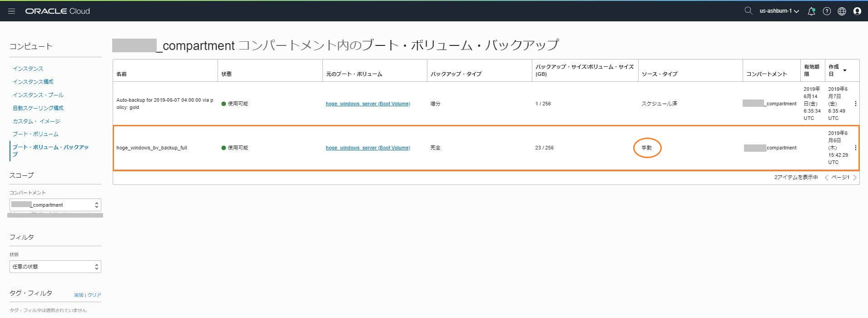This screenshot has height=318, width=868.
Task: Open the search magnifier
Action: [749, 11]
